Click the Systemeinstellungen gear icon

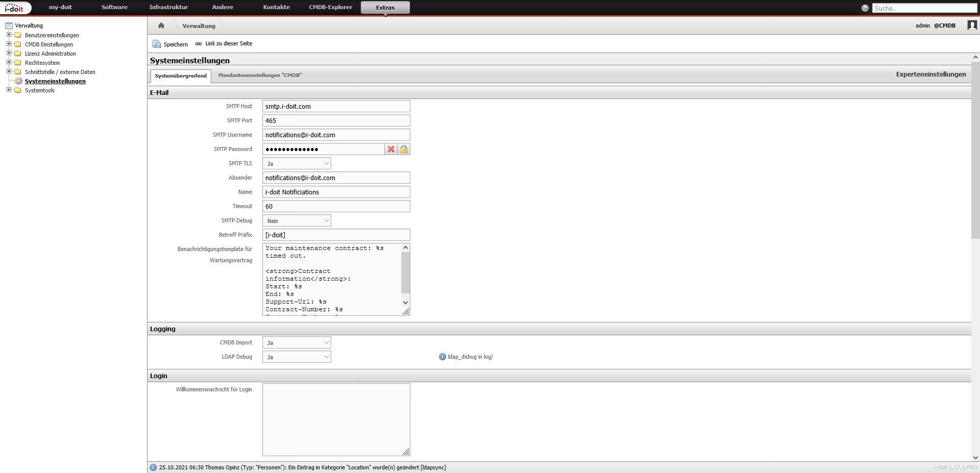coord(18,81)
